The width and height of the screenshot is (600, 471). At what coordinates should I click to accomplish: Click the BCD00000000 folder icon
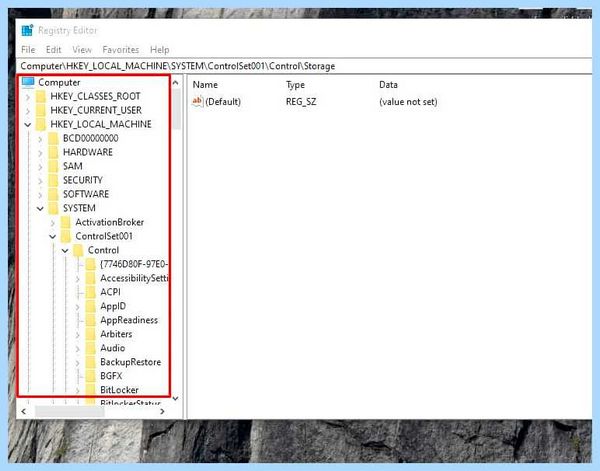[x=53, y=138]
